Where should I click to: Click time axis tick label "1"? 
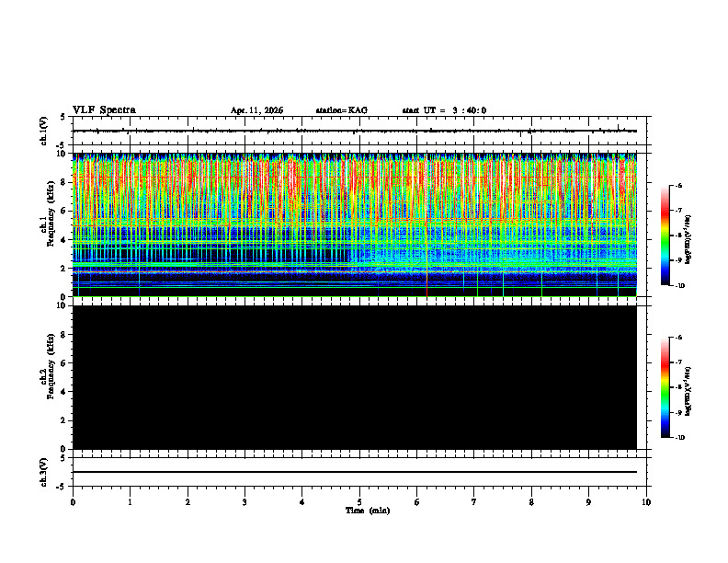click(130, 502)
